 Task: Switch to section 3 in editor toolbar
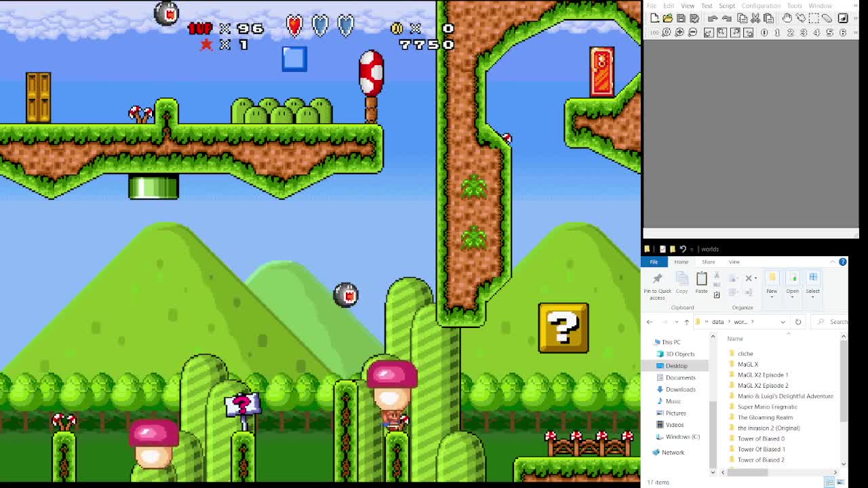click(804, 32)
